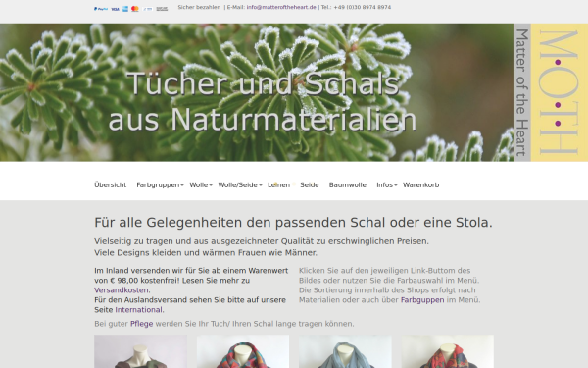
Task: Open the Farbgruppen menu item
Action: coord(158,184)
